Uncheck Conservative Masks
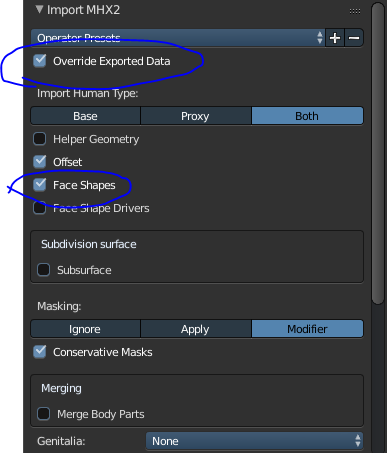 tap(40, 352)
